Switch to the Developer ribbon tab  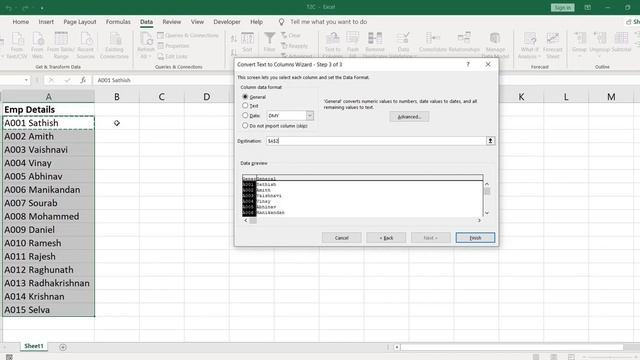click(227, 22)
